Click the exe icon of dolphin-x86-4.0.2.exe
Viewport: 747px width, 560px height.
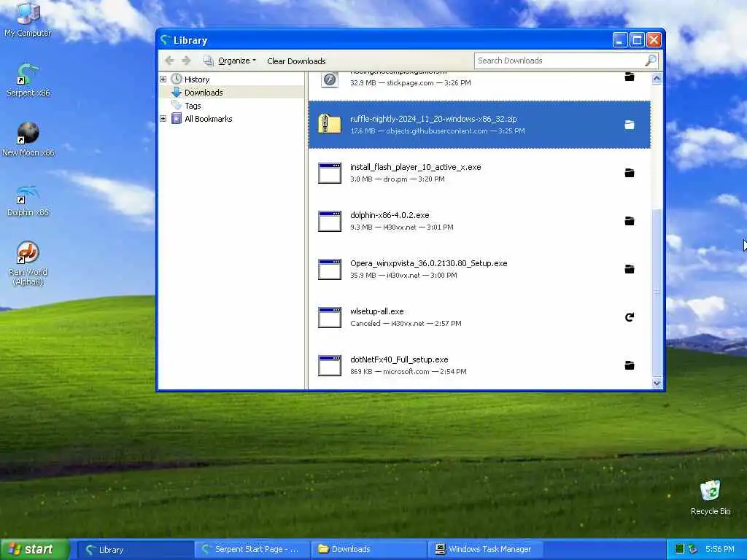pos(330,221)
